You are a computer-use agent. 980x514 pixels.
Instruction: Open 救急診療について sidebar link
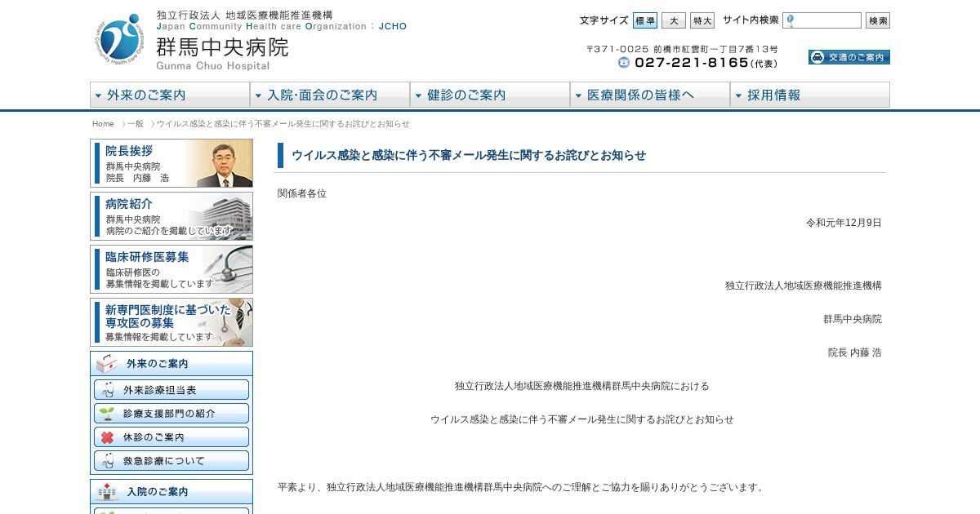pos(171,461)
